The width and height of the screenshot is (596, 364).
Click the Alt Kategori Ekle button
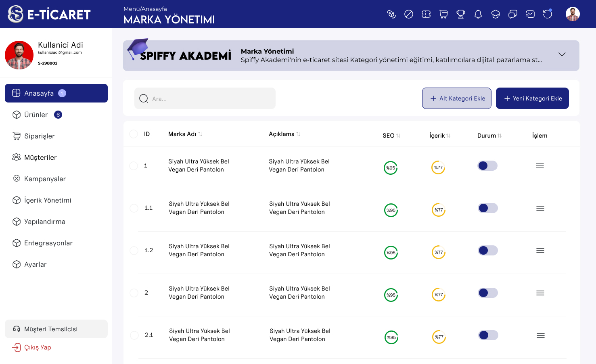pos(457,98)
